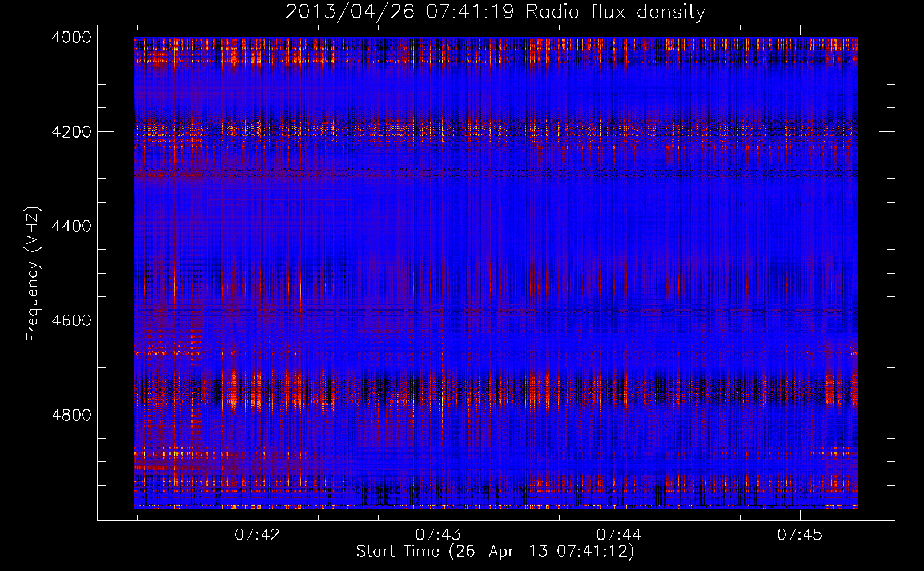Image resolution: width=924 pixels, height=571 pixels.
Task: Select the 4600 frequency axis label
Action: pyautogui.click(x=71, y=320)
